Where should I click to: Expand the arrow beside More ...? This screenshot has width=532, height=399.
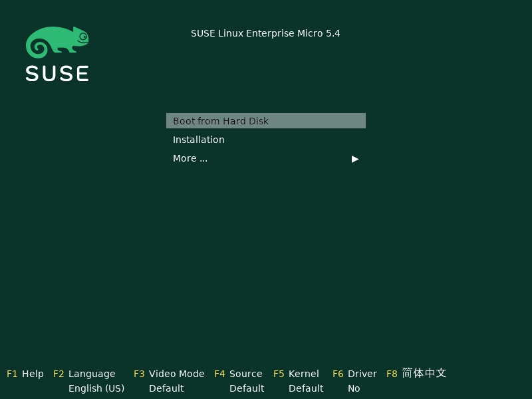click(355, 159)
